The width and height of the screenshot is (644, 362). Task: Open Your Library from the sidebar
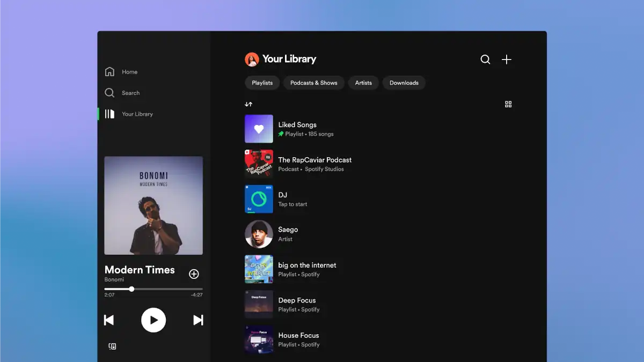pyautogui.click(x=109, y=114)
